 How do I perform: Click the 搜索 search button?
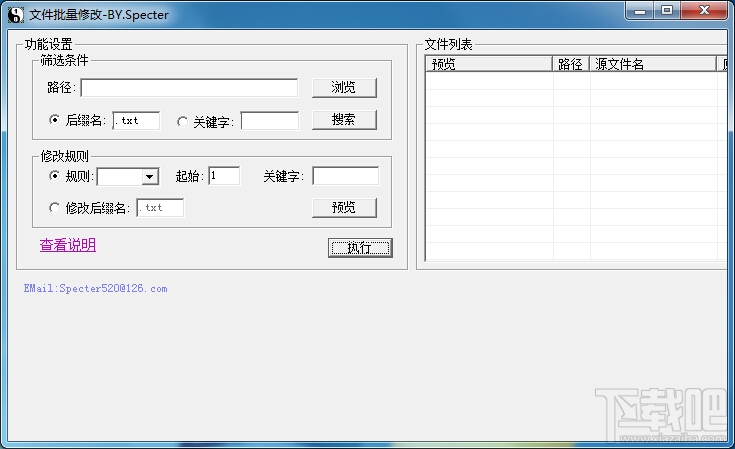click(344, 120)
